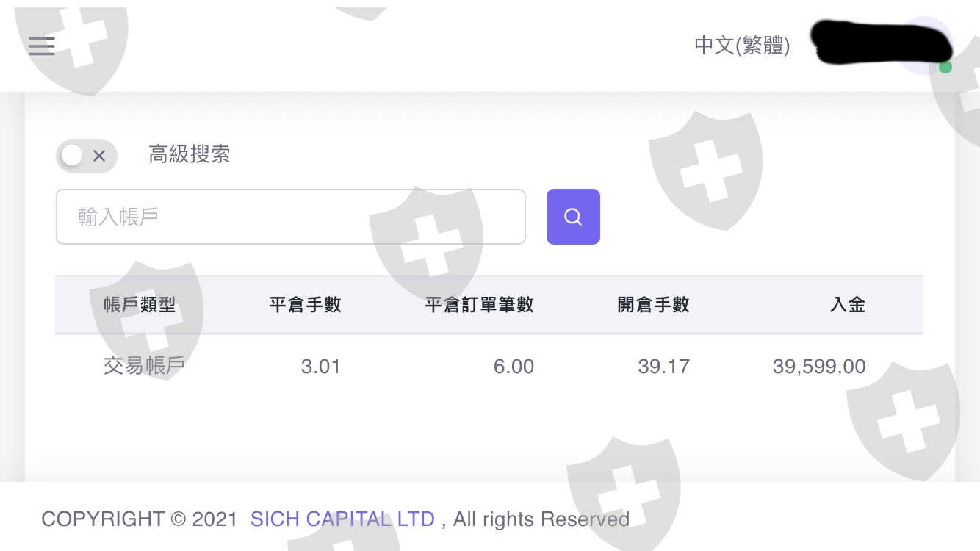Image resolution: width=980 pixels, height=551 pixels.
Task: Sort by the 開倉手數 column header
Action: coord(653,305)
